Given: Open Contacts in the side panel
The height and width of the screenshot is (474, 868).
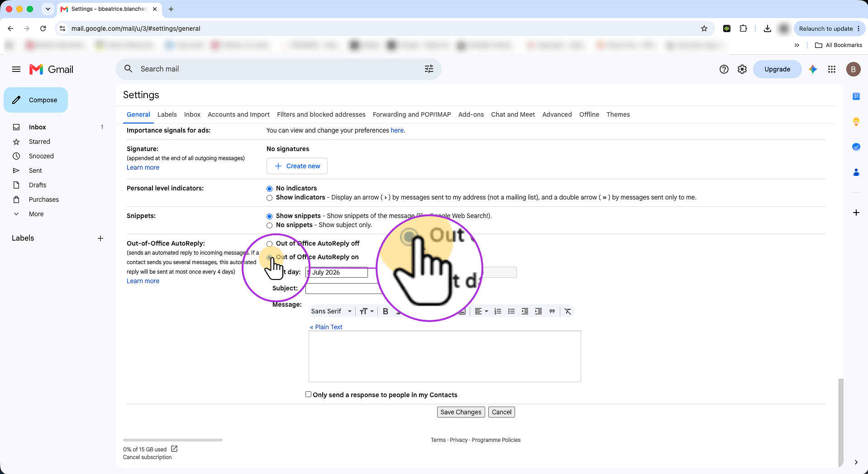Looking at the screenshot, I should click(856, 172).
